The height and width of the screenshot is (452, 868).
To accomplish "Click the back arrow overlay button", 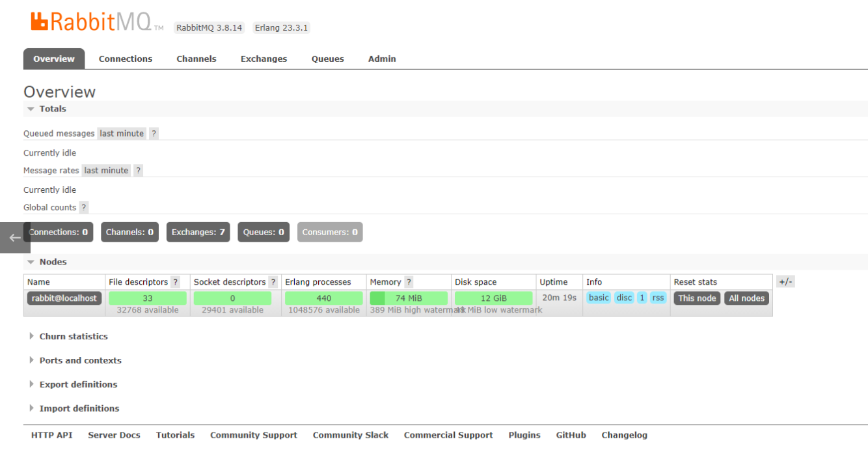I will [x=15, y=238].
